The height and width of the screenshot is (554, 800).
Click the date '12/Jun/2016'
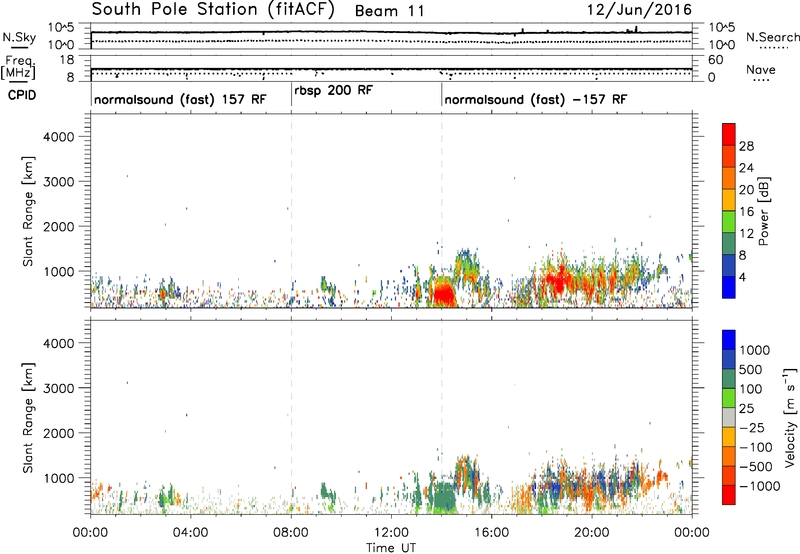click(639, 10)
